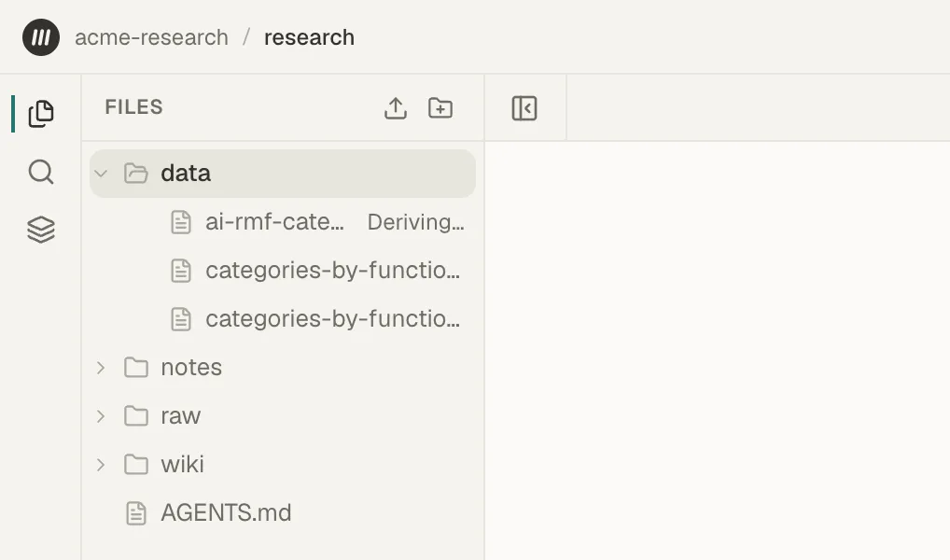Click the document icon beside ai-rmf-cate…
950x560 pixels.
[180, 222]
